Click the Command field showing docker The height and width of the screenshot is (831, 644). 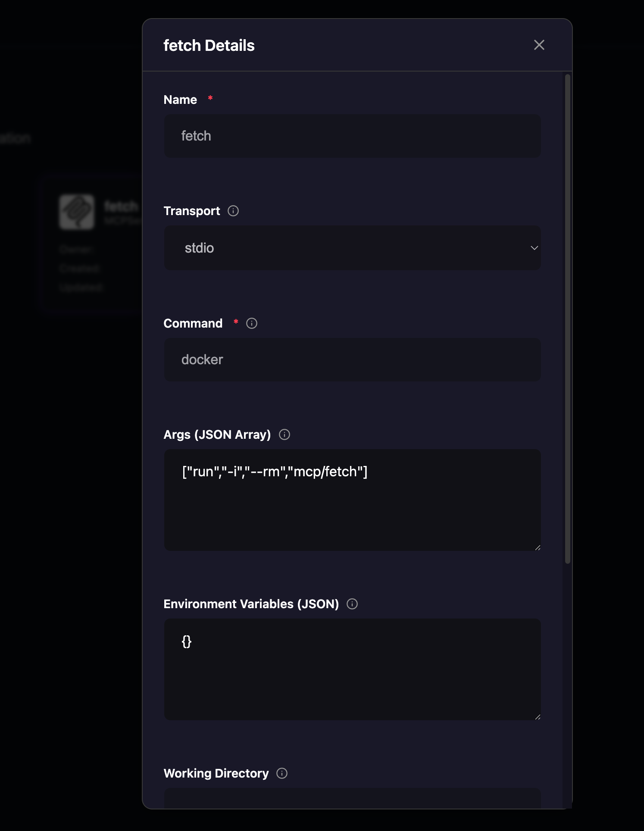[x=352, y=359]
